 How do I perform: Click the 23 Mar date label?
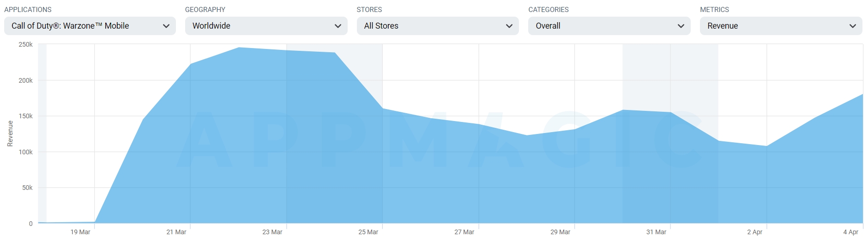[272, 232]
